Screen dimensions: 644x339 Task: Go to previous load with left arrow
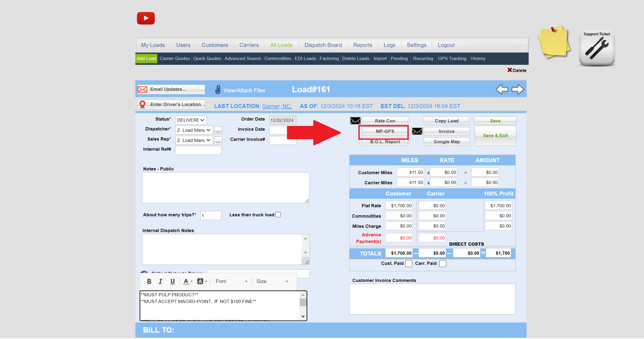tap(502, 89)
